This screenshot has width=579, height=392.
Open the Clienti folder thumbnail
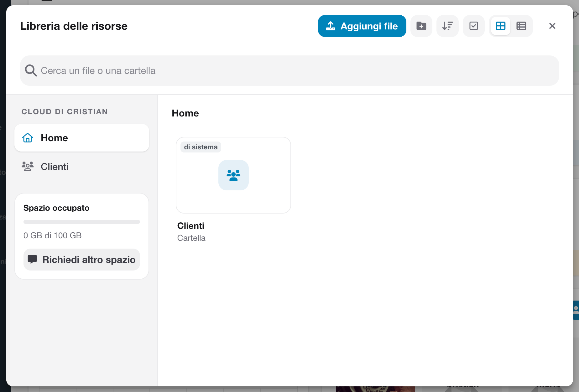(233, 175)
